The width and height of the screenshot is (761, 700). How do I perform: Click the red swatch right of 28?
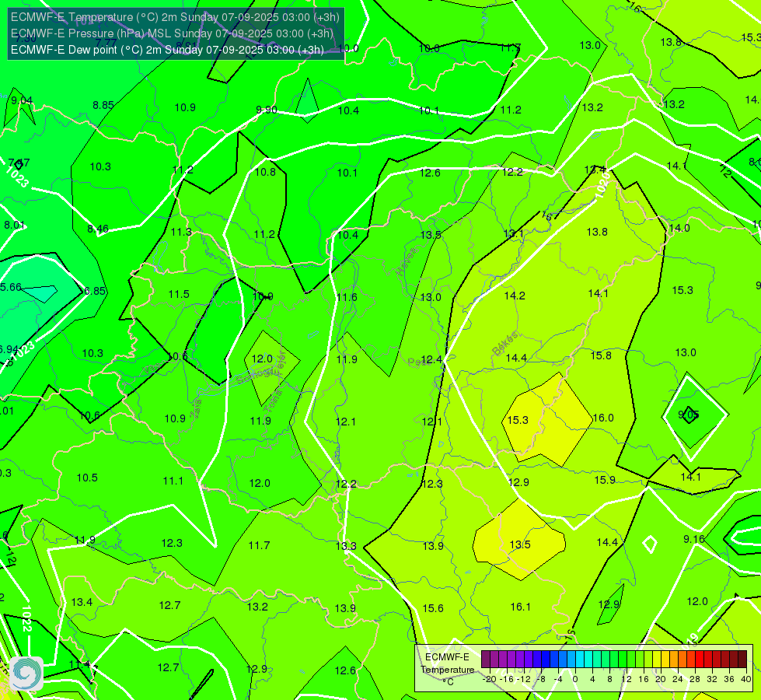700,660
